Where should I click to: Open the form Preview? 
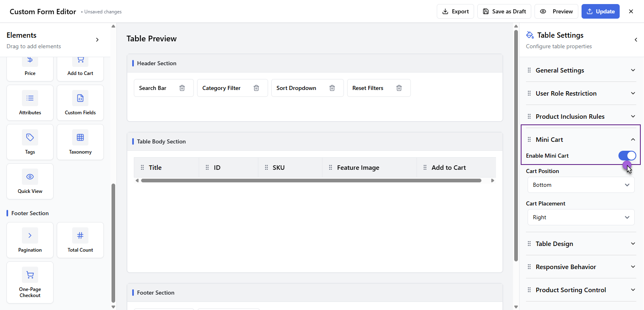coord(556,11)
